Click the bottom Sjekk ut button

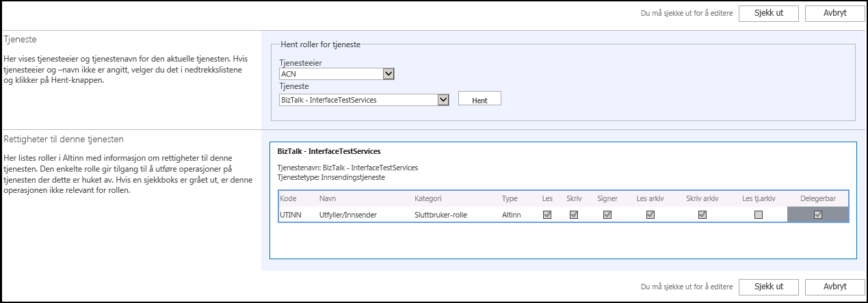[x=769, y=287]
